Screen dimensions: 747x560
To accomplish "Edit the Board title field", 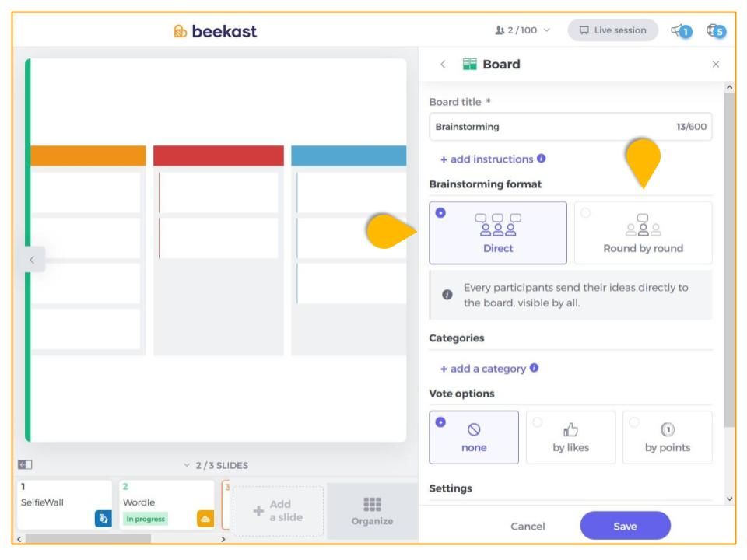I will 570,127.
